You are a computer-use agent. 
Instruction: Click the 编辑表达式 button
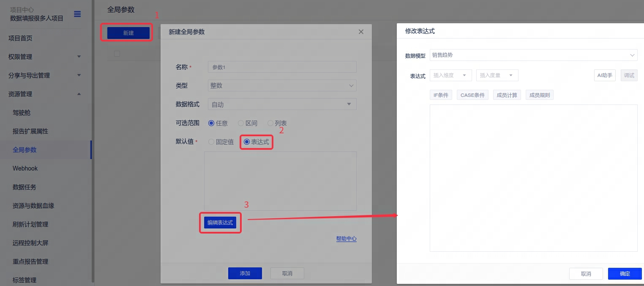pos(220,223)
